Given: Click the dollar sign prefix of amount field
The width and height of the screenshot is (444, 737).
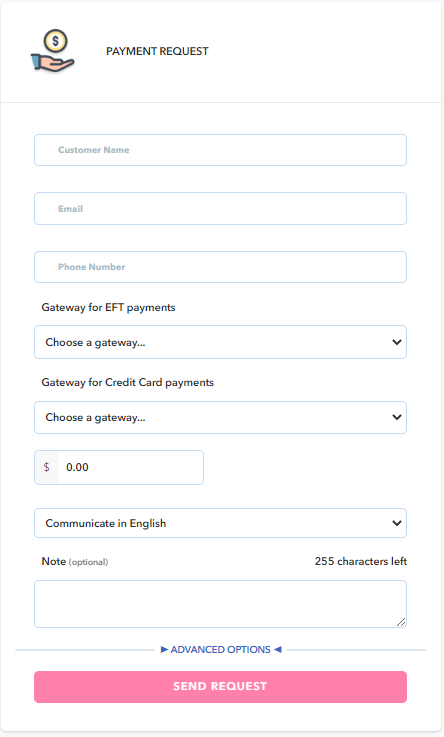Looking at the screenshot, I should [x=47, y=467].
